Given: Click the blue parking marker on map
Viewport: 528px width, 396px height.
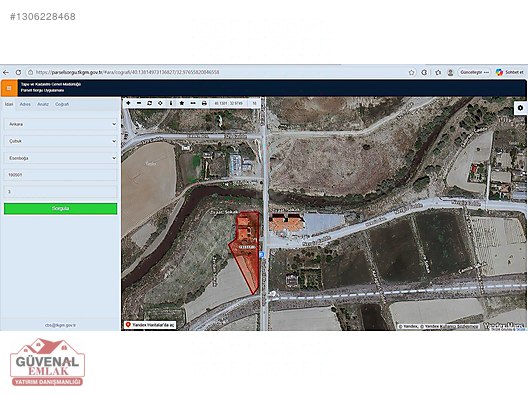Looking at the screenshot, I should pyautogui.click(x=262, y=255).
